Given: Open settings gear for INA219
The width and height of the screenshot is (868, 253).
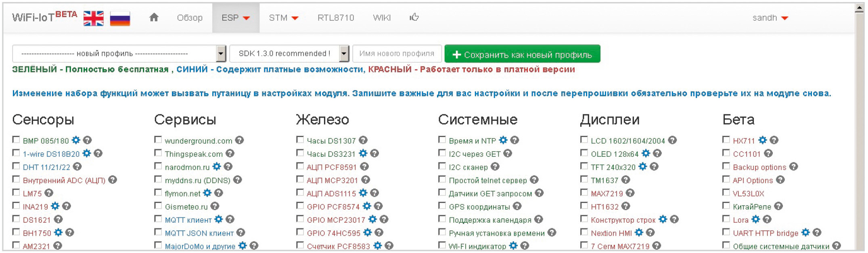Looking at the screenshot, I should pyautogui.click(x=55, y=206).
